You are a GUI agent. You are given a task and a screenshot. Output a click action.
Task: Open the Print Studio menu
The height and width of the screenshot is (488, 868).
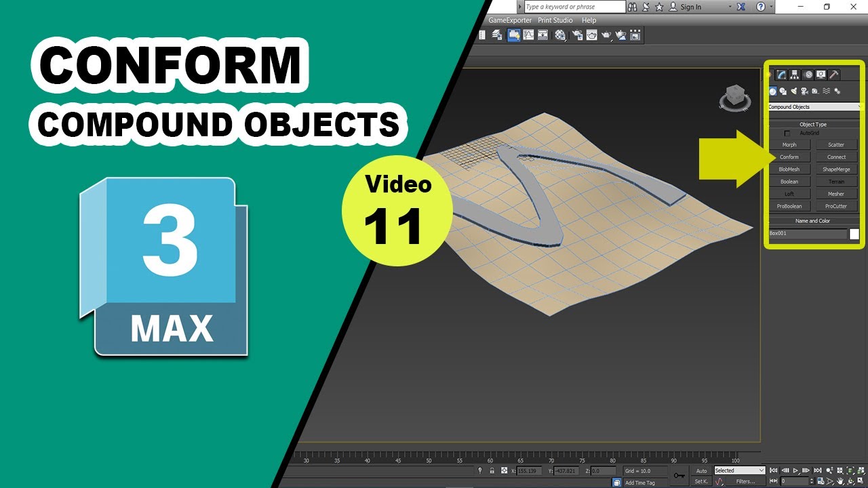(555, 20)
